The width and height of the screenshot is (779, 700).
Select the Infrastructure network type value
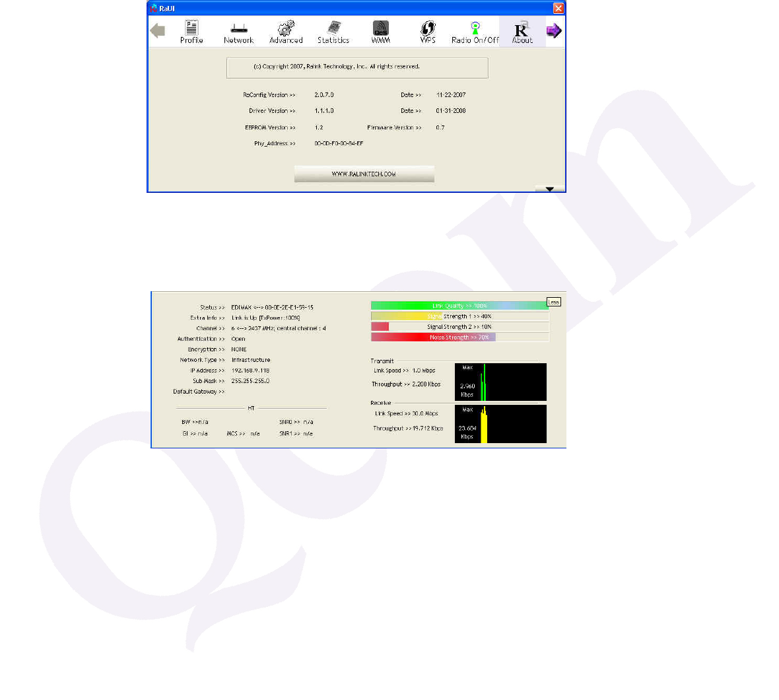[251, 360]
